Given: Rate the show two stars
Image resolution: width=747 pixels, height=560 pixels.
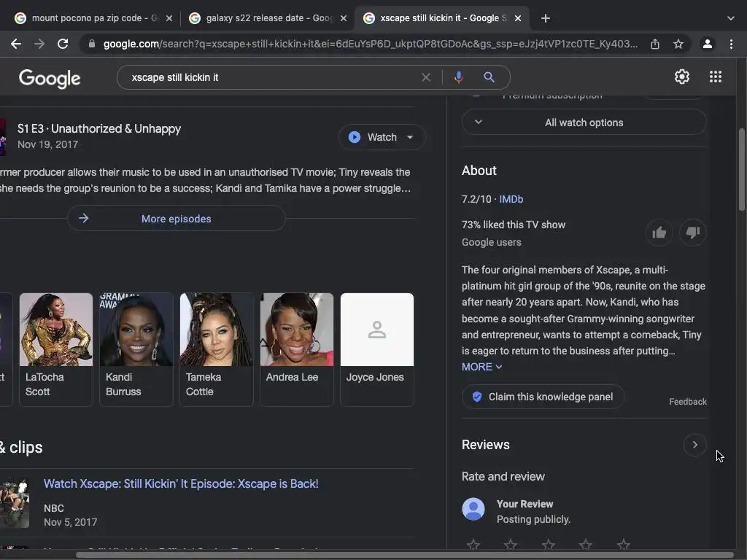Looking at the screenshot, I should [x=511, y=544].
